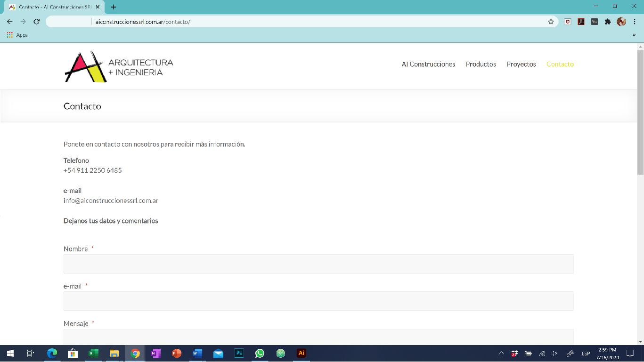Open the Productos menu item

[481, 64]
